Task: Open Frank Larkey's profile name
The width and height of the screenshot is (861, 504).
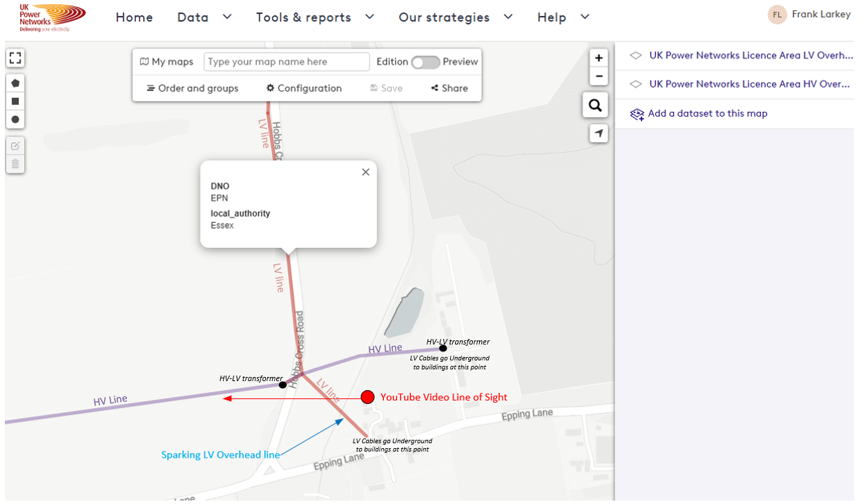Action: pyautogui.click(x=822, y=14)
